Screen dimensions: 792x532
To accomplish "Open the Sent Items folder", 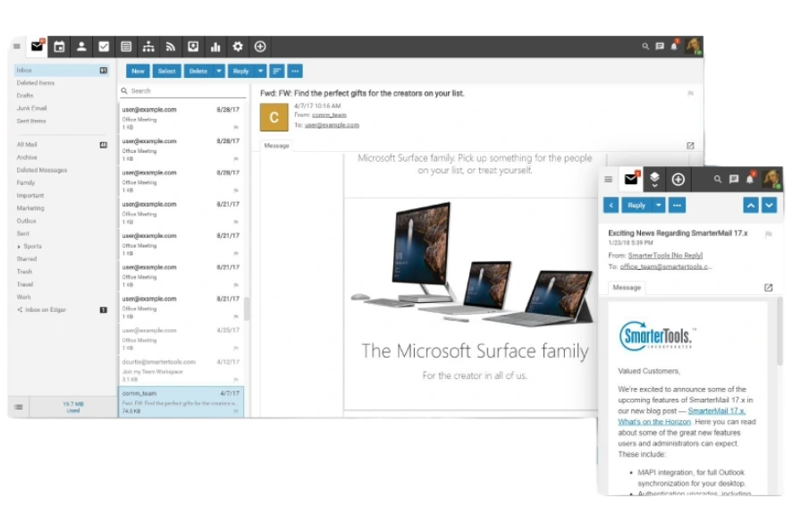I will [x=30, y=120].
